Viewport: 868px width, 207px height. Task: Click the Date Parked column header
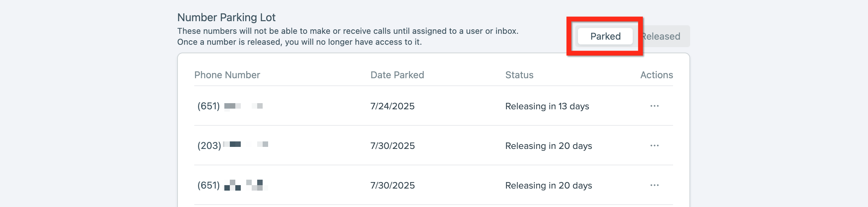(397, 75)
